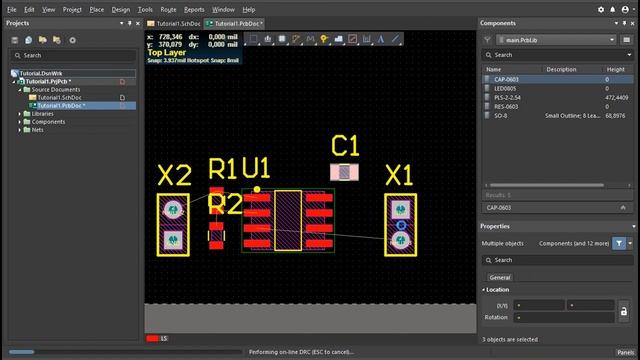Switch to the Tutorial1.PcbDoc document tab

(235, 24)
